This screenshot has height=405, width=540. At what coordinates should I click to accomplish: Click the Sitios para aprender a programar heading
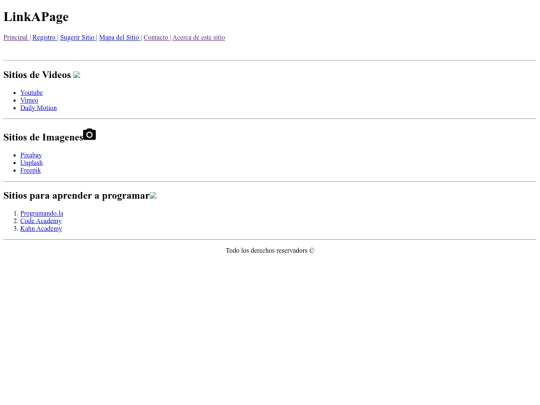[76, 196]
